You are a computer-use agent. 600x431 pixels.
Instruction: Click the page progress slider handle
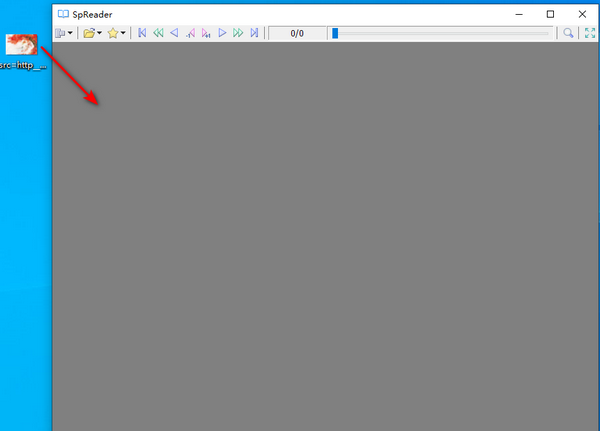[335, 33]
